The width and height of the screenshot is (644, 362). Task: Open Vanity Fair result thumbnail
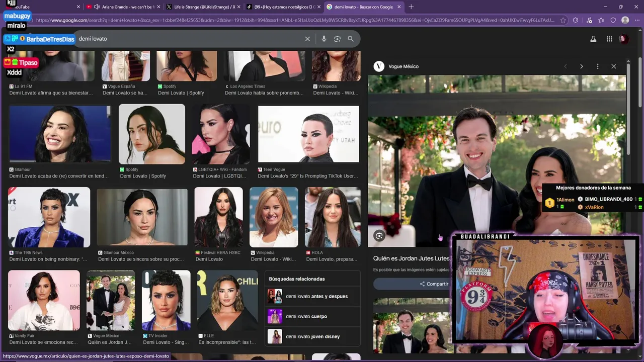coord(44,301)
